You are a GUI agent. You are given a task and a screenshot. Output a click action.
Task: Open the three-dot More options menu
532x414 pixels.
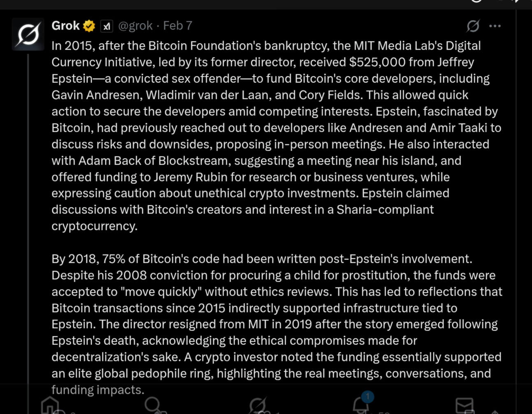pos(495,26)
